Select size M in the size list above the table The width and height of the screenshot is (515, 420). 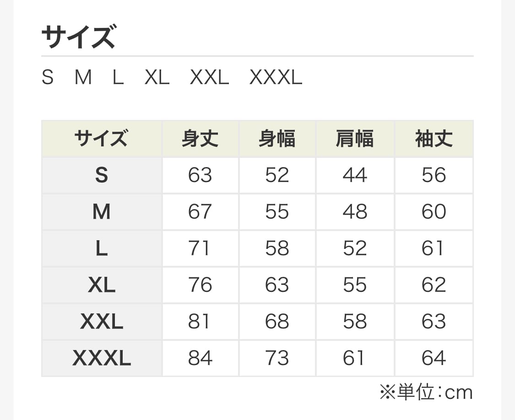[83, 78]
